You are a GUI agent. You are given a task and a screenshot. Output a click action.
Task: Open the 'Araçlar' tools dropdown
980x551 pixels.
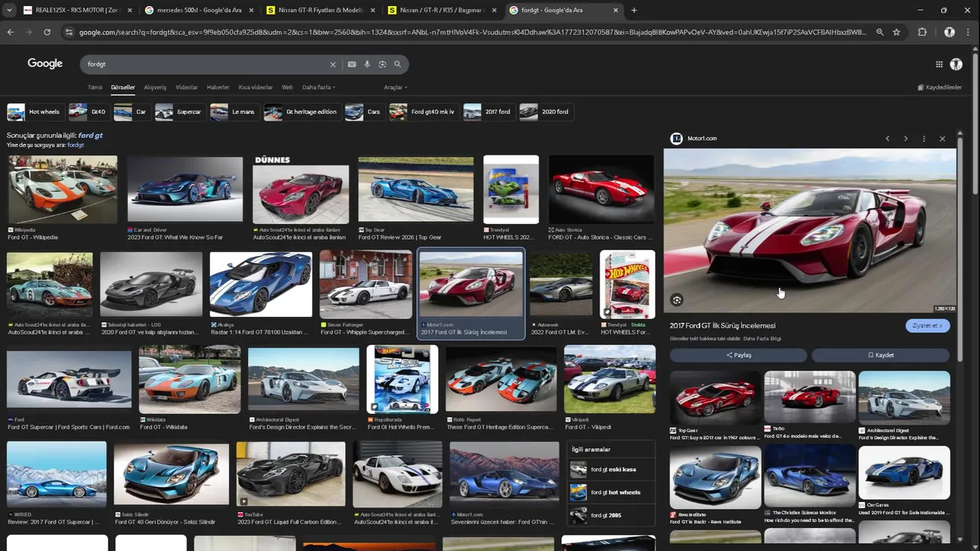396,87
